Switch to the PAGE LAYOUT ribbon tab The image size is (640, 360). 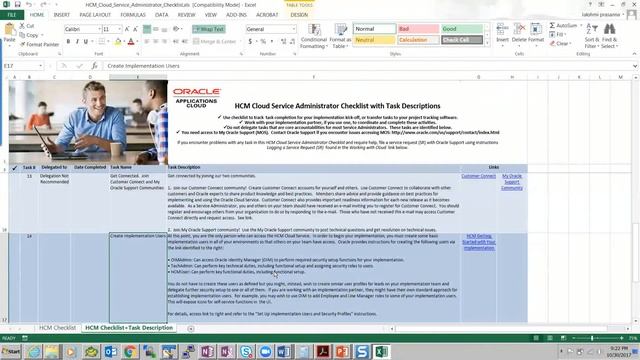tap(95, 15)
